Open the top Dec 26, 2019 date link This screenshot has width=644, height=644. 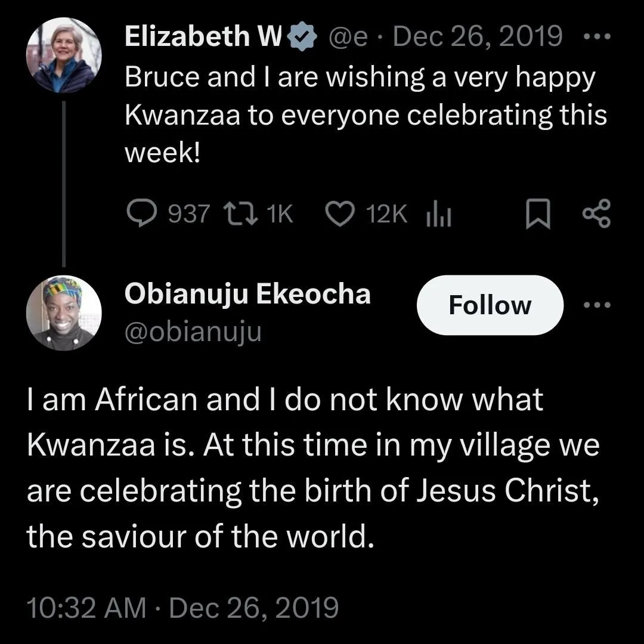tap(478, 37)
